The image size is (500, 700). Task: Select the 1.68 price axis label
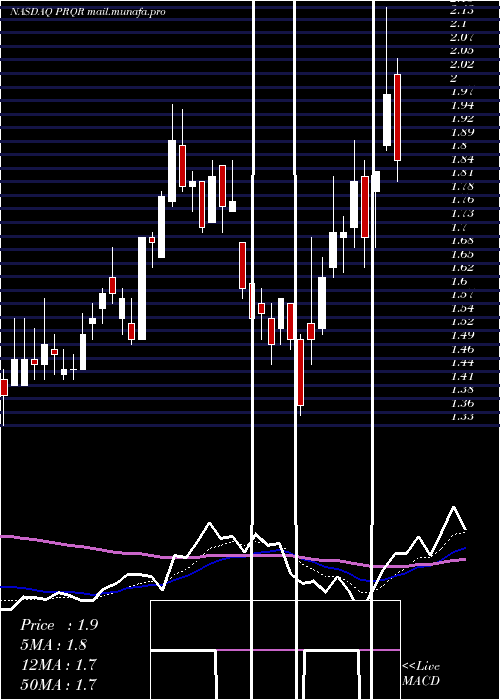click(462, 240)
